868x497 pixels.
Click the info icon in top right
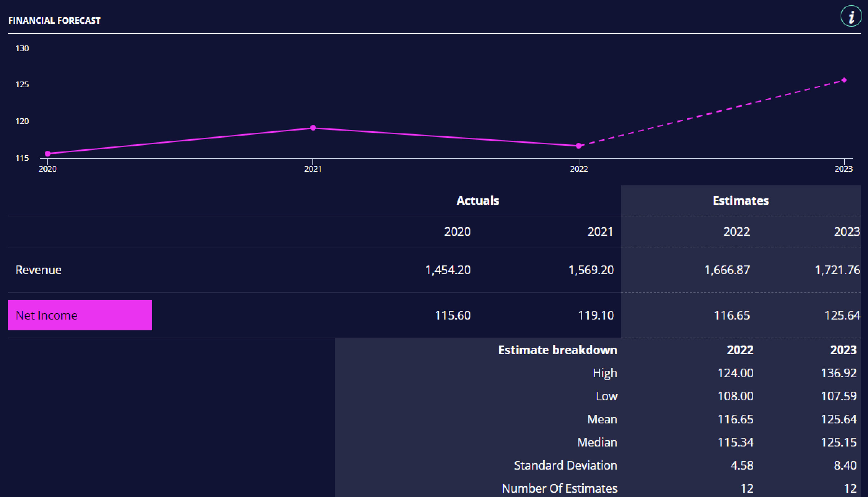tap(851, 17)
